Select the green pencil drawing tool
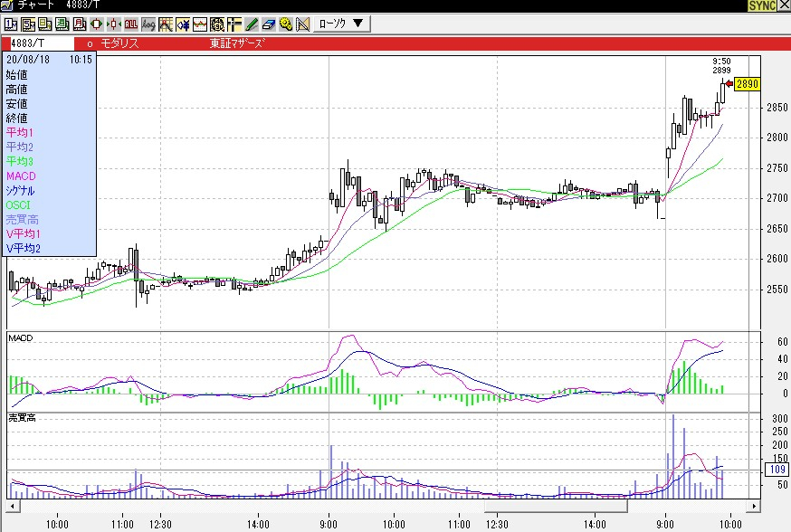Screen dimensions: 791x532 click(x=252, y=24)
